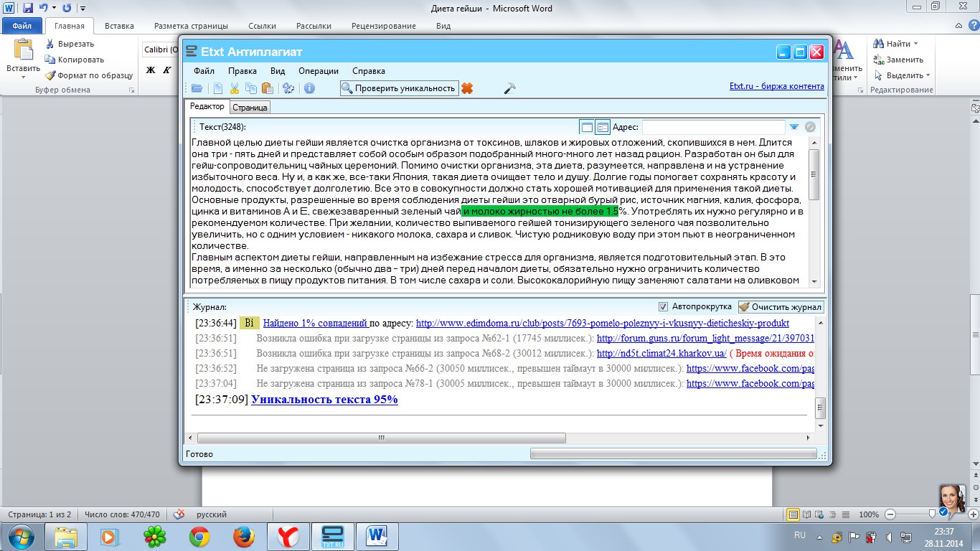Expand the Выделить dropdown in Word

tap(928, 75)
